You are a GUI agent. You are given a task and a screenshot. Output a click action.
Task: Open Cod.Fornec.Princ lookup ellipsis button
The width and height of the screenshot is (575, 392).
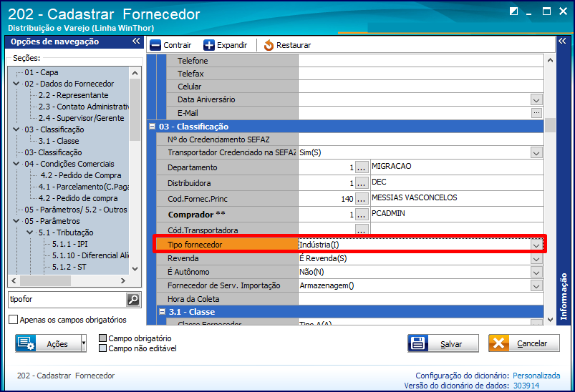[x=362, y=199]
